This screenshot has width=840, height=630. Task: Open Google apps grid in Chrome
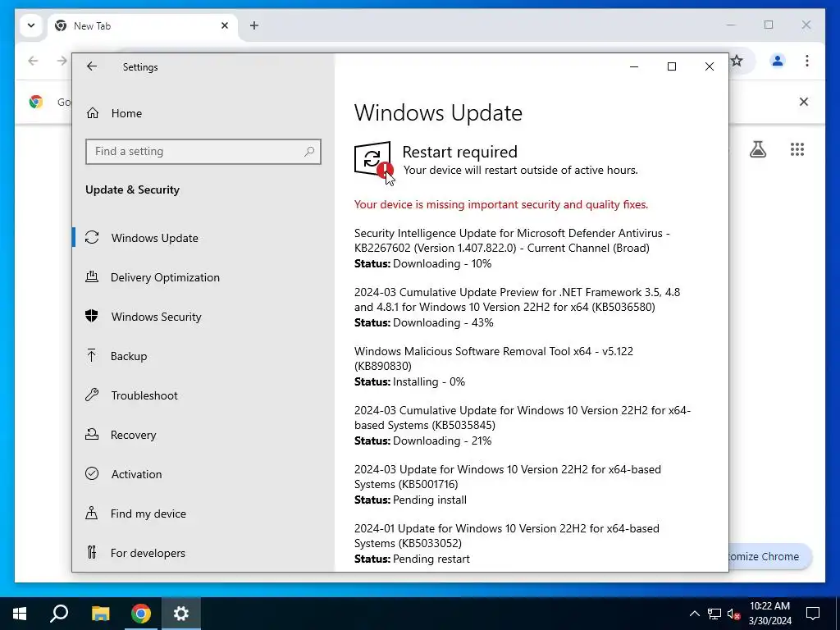point(797,149)
